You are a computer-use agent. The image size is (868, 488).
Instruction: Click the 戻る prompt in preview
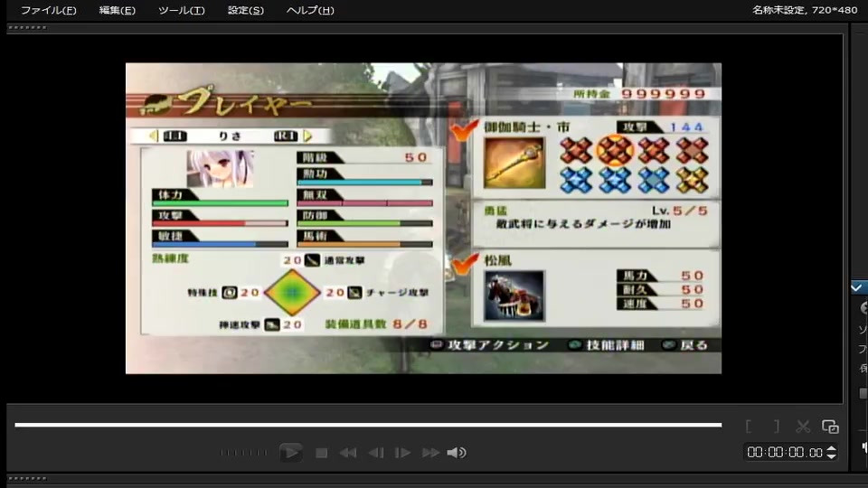[685, 345]
